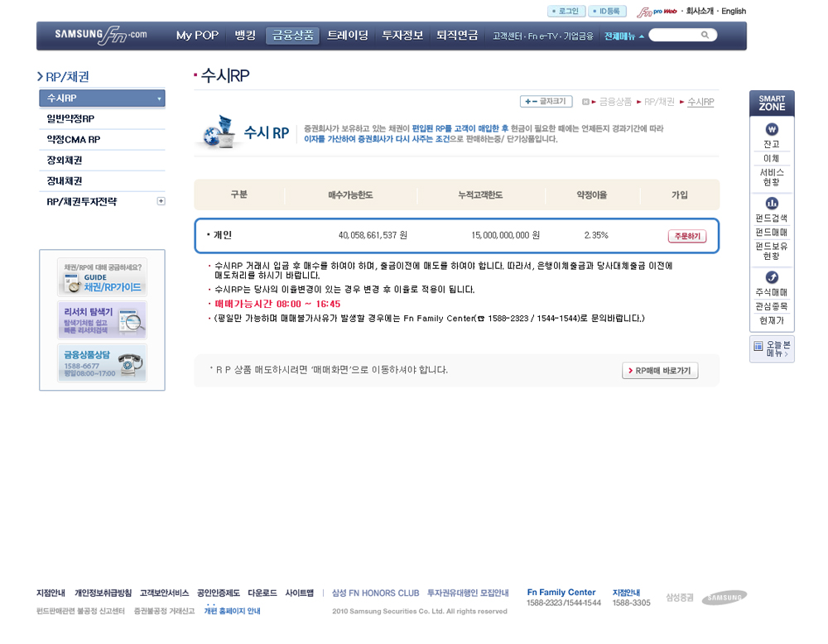Open the 오늘 본 메뉴 panel
Image resolution: width=828 pixels, height=644 pixels.
(772, 349)
